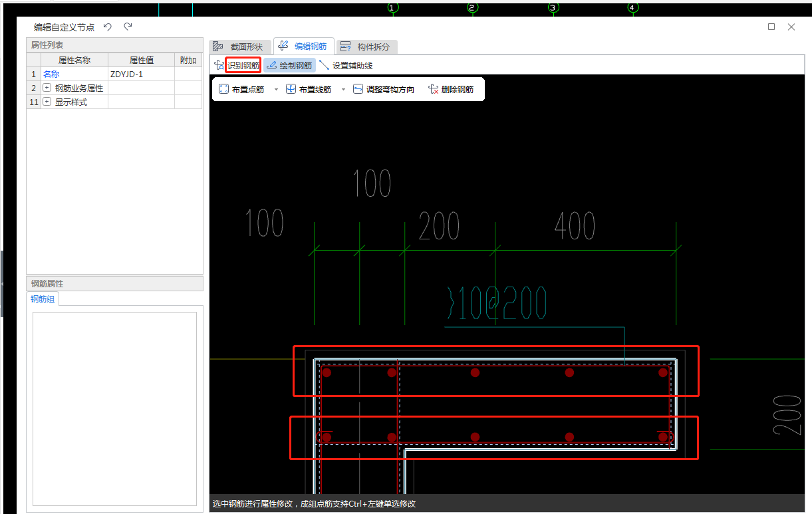812x514 pixels.
Task: Click the dotted-square icon of 布置点筋
Action: point(223,89)
